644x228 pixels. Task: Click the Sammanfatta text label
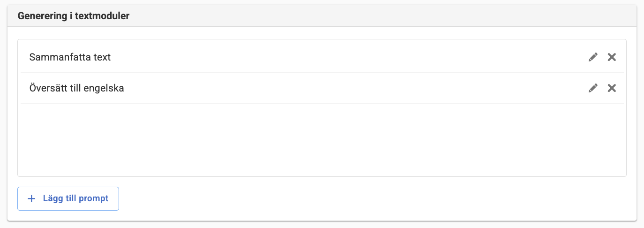(x=70, y=57)
